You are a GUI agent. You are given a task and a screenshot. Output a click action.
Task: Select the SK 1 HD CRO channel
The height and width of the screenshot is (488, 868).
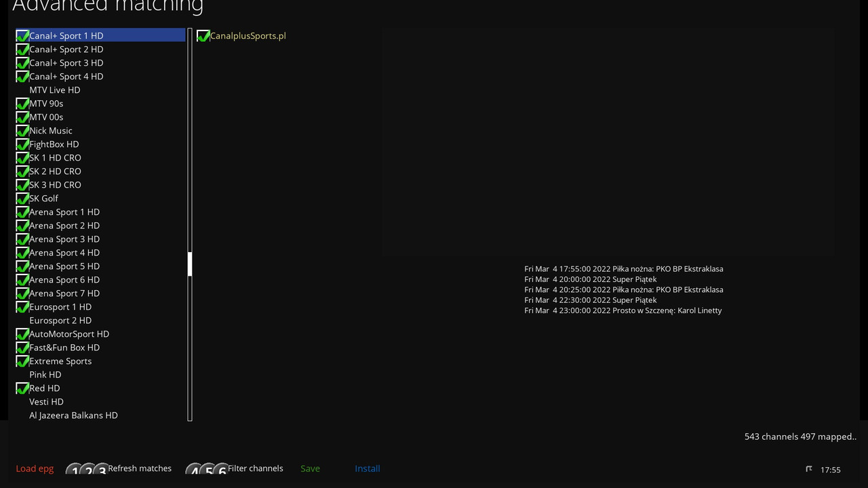(100, 157)
